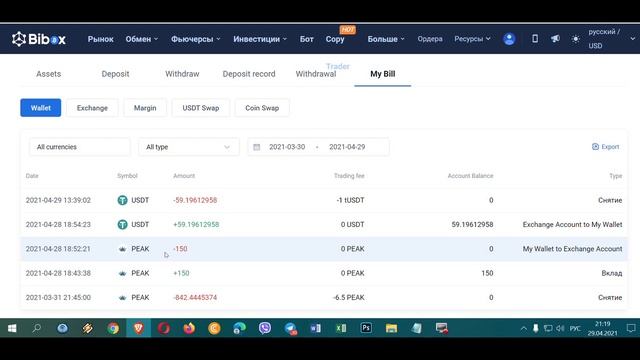
Task: Switch to the Deposit record tab
Action: coord(249,74)
